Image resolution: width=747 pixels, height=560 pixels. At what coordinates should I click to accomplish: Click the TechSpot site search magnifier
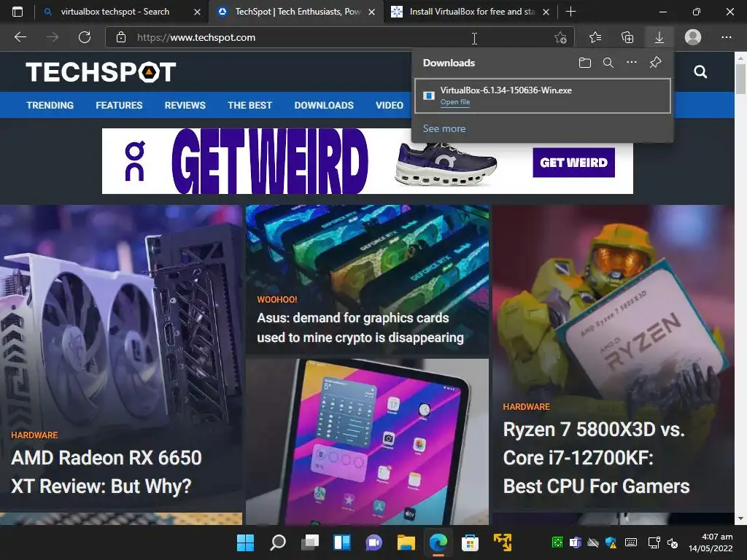700,72
